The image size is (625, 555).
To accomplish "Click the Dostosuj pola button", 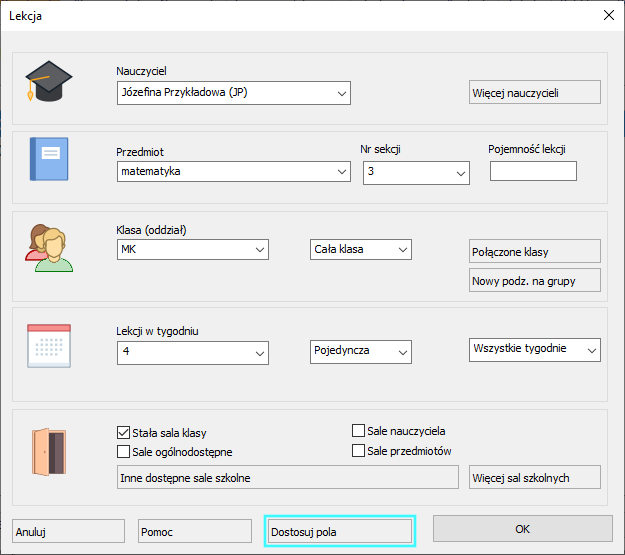I will [x=338, y=532].
